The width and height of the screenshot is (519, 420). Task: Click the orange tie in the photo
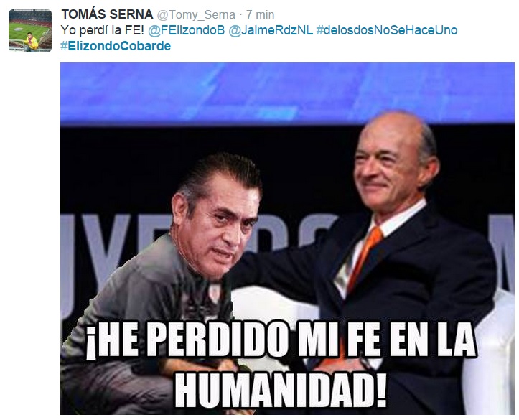[365, 258]
